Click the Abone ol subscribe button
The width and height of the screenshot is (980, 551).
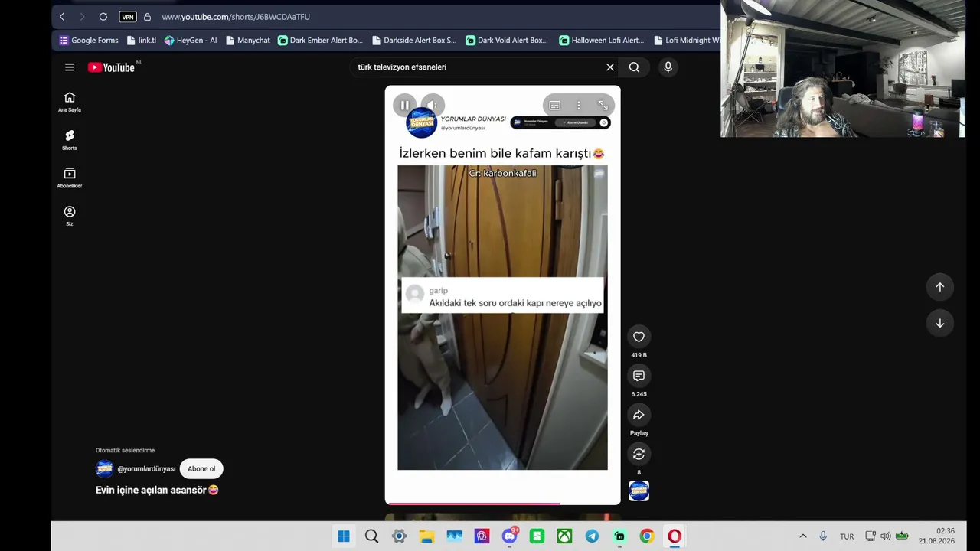201,469
